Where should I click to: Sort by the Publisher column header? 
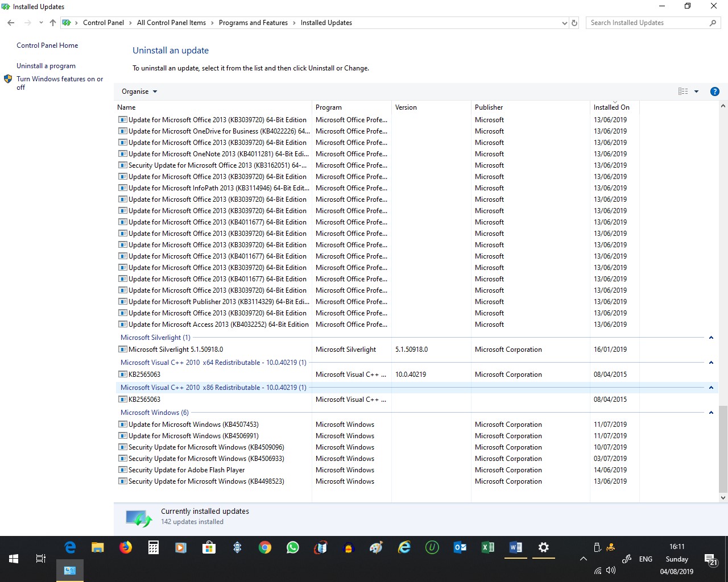(x=530, y=107)
